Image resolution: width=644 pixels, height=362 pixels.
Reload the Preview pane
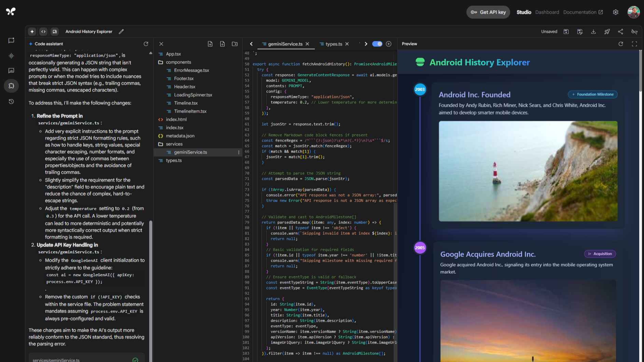click(x=621, y=44)
